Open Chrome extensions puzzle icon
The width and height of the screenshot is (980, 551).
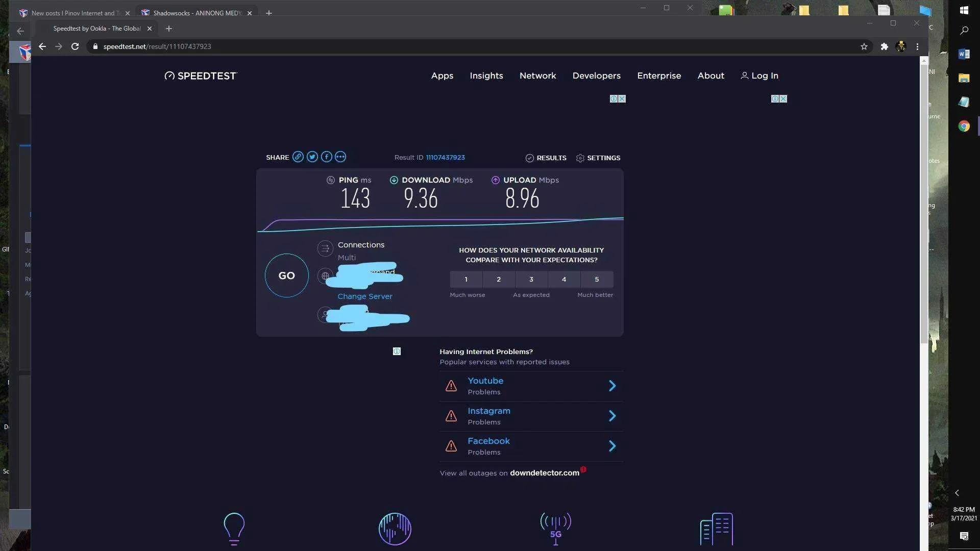pos(885,46)
